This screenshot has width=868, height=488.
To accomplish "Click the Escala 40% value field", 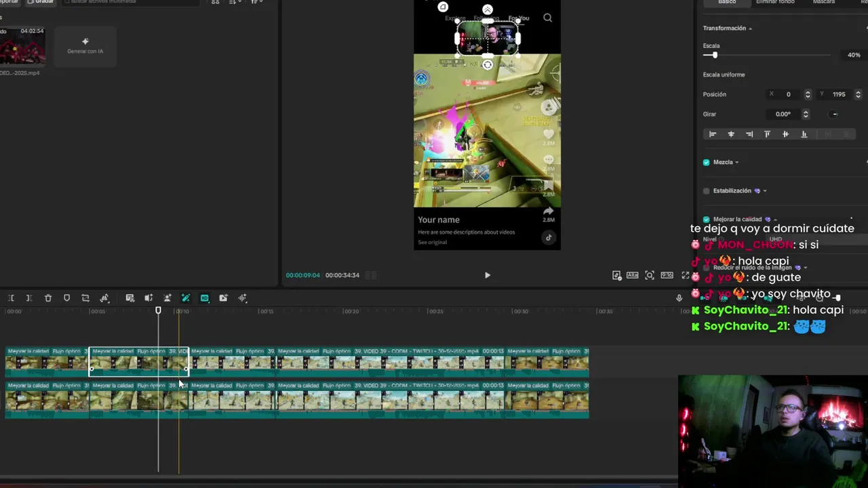I will (854, 55).
